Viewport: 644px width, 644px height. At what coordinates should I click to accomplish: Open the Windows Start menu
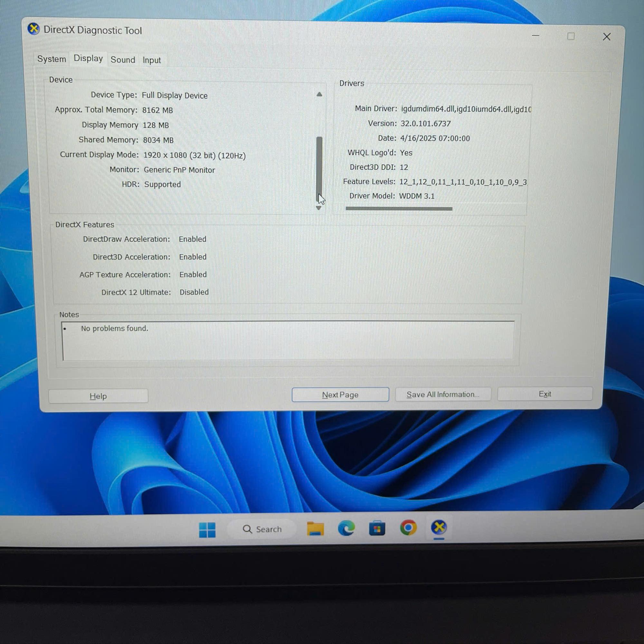(207, 530)
